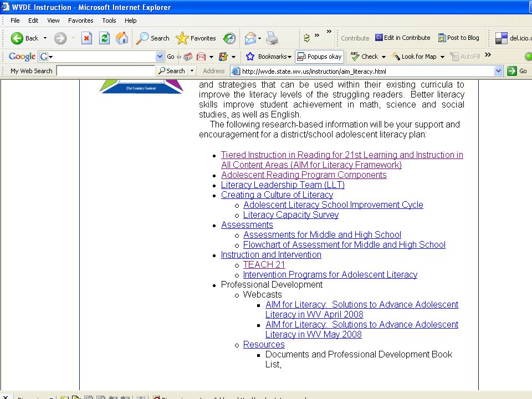The height and width of the screenshot is (399, 532).
Task: Open the Google search box dropdown
Action: (x=160, y=57)
